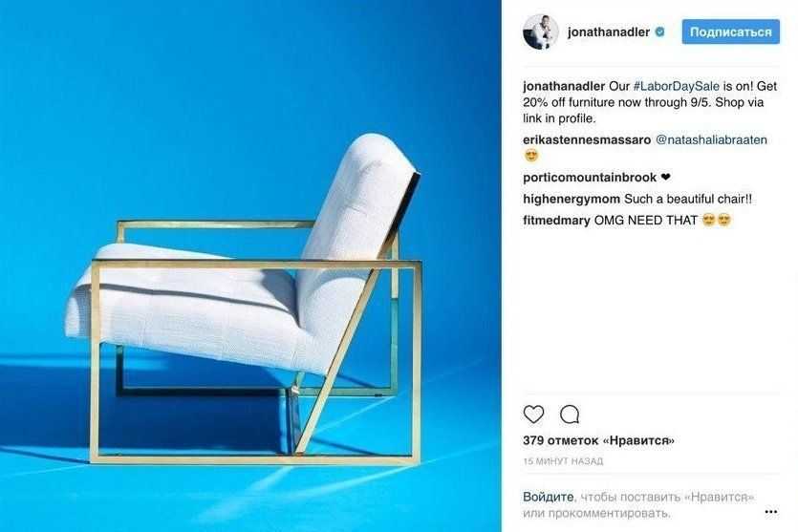Click the Подписаться follow button
798x532 pixels.
730,32
